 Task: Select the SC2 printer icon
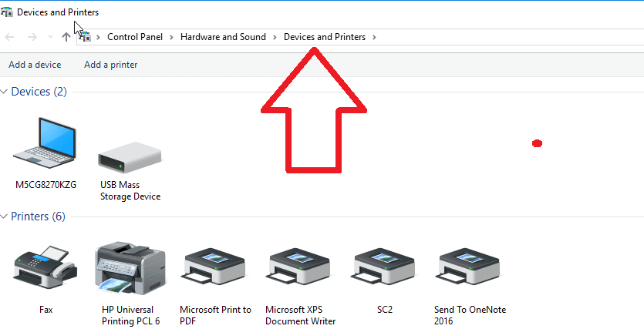tap(384, 268)
